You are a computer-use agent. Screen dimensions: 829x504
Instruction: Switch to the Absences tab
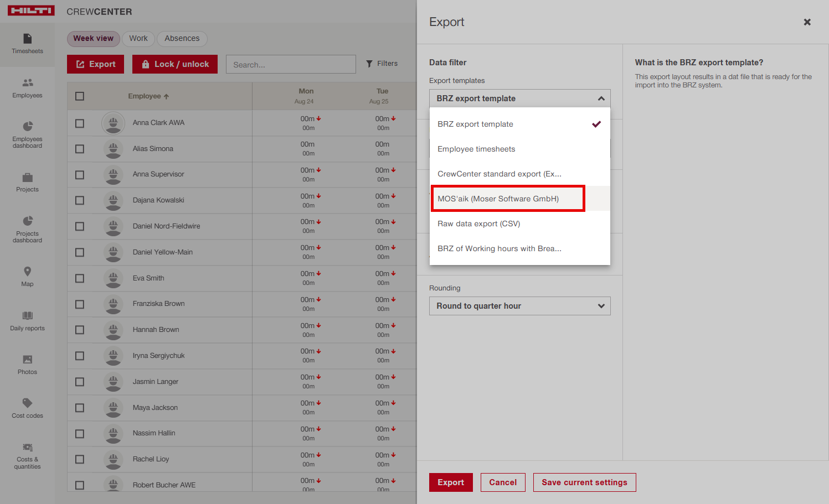[x=182, y=38]
